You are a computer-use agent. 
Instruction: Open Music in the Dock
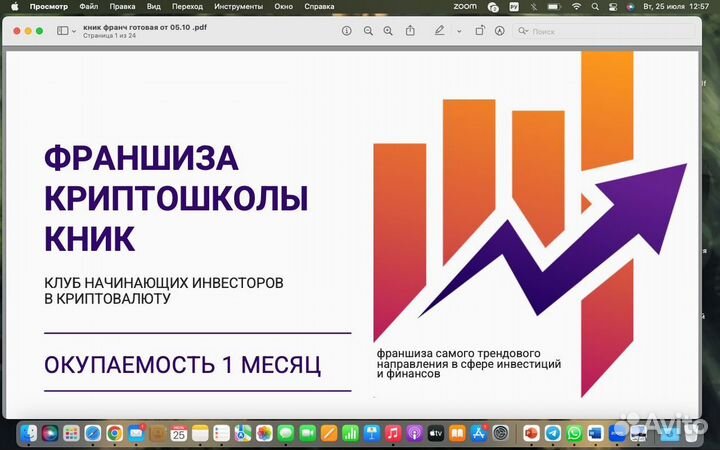tap(393, 433)
